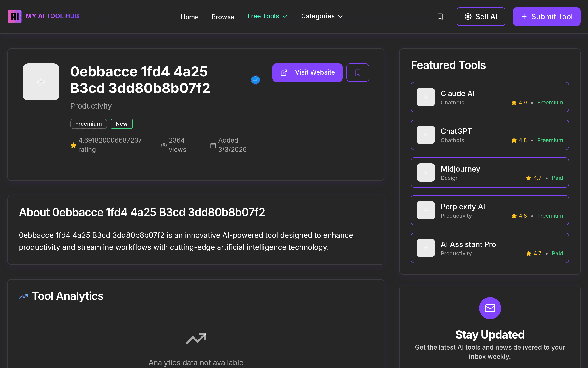Expand the Categories dropdown
588x368 pixels.
tap(322, 16)
